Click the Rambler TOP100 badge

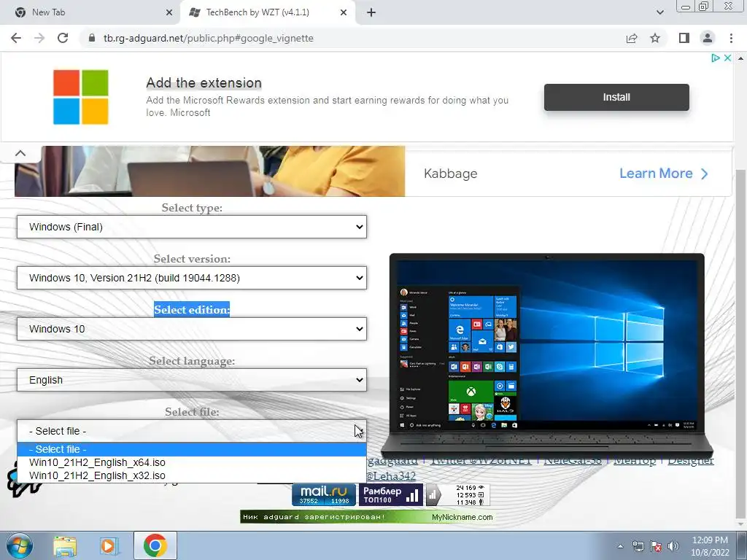390,495
